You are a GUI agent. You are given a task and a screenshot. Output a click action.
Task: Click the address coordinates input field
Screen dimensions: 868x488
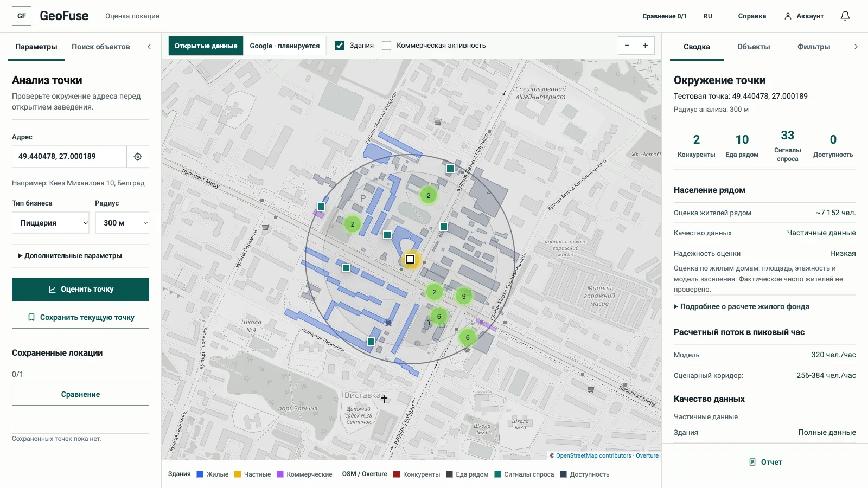point(69,157)
